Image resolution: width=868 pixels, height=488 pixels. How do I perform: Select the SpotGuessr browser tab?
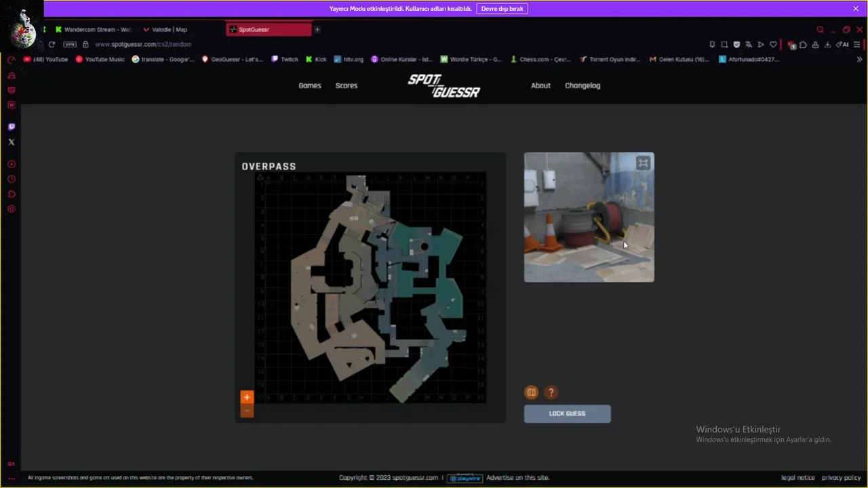269,30
